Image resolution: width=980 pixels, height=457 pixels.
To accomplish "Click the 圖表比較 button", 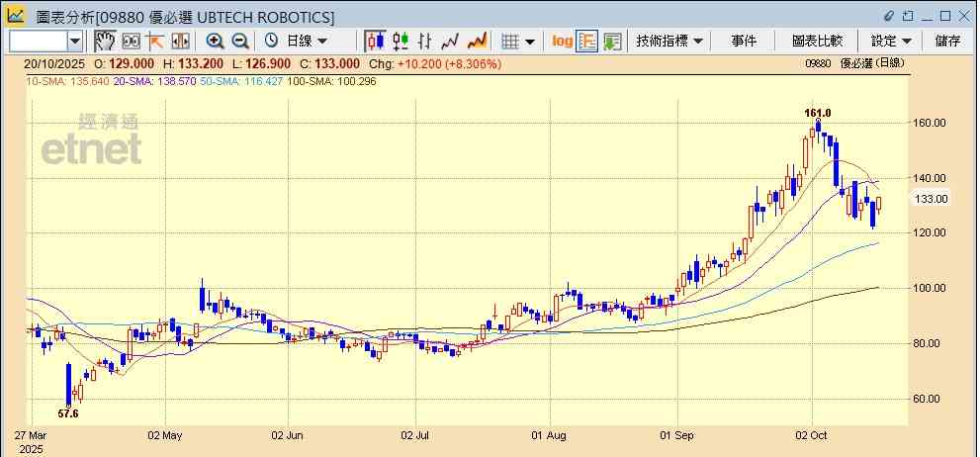I will click(x=817, y=41).
